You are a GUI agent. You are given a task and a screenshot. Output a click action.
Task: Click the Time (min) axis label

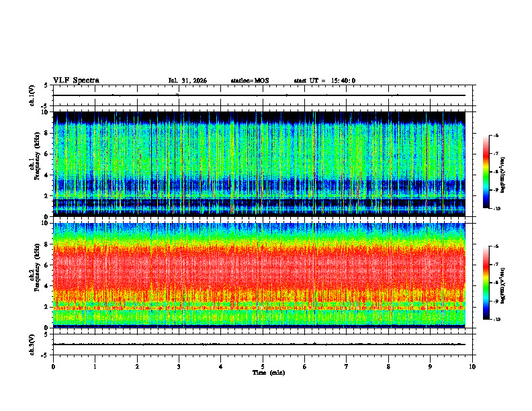(269, 373)
